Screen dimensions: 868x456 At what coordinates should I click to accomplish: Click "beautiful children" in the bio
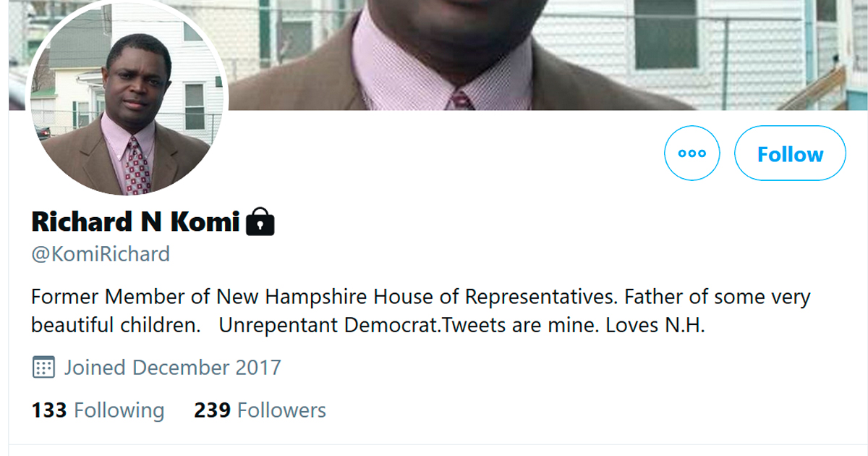click(116, 326)
